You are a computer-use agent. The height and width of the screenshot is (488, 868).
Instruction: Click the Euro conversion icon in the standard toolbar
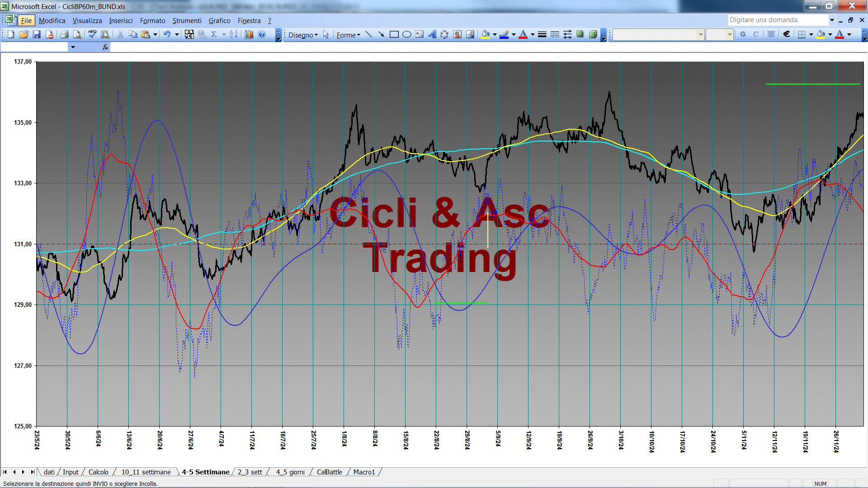[x=189, y=35]
